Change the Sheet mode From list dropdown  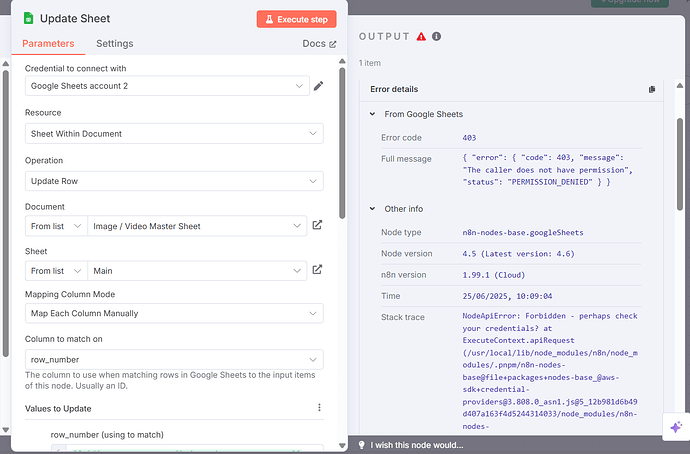coord(56,271)
